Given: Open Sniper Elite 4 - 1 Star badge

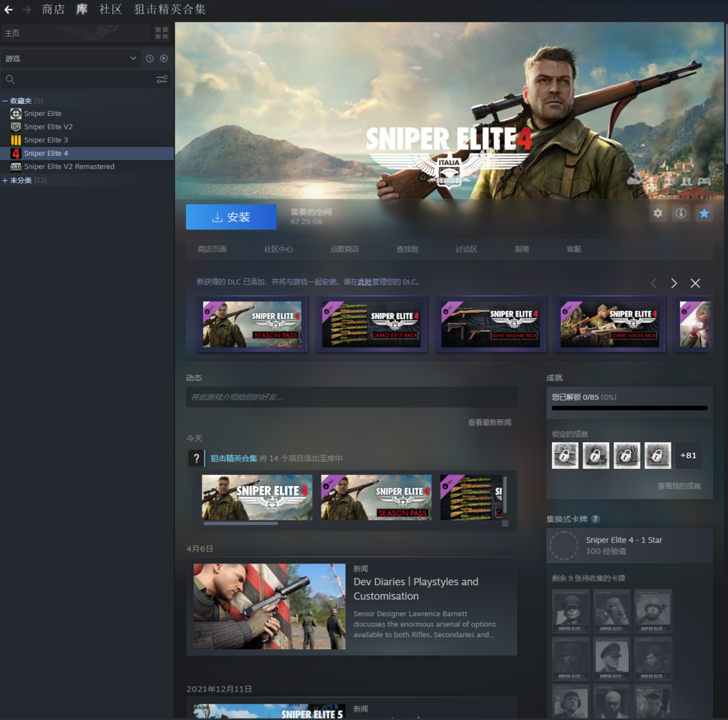Looking at the screenshot, I should [629, 545].
